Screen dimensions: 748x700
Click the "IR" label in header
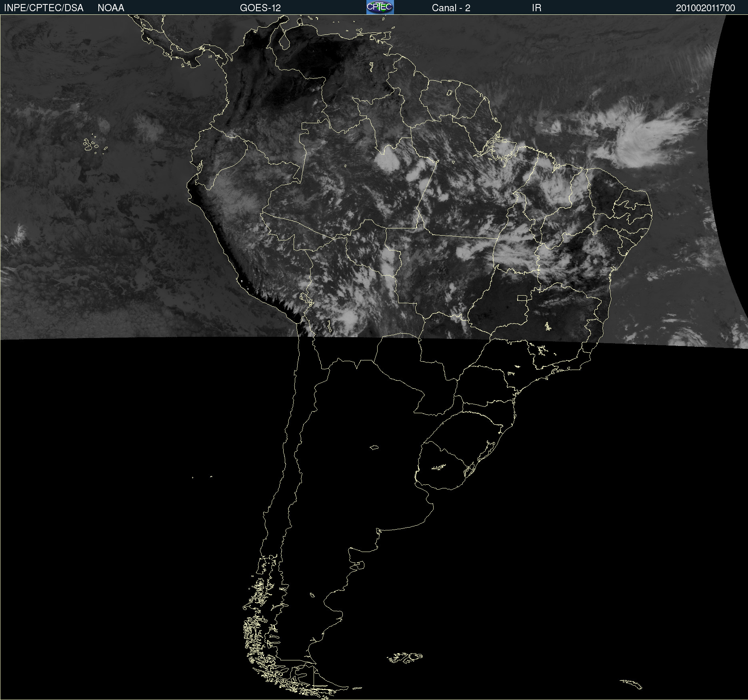(x=537, y=8)
